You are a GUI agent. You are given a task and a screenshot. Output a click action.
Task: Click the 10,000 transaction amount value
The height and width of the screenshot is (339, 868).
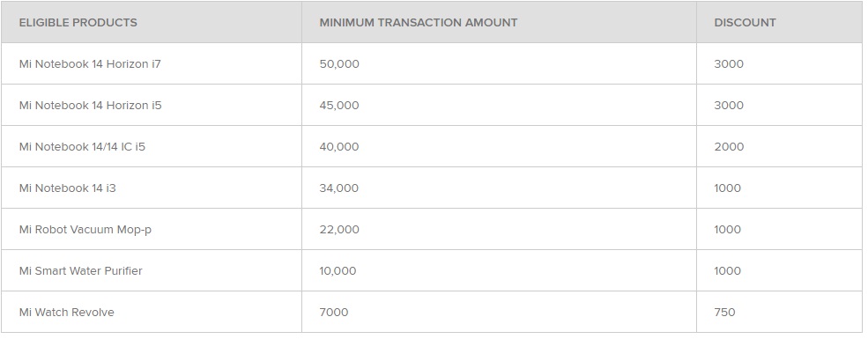(338, 271)
